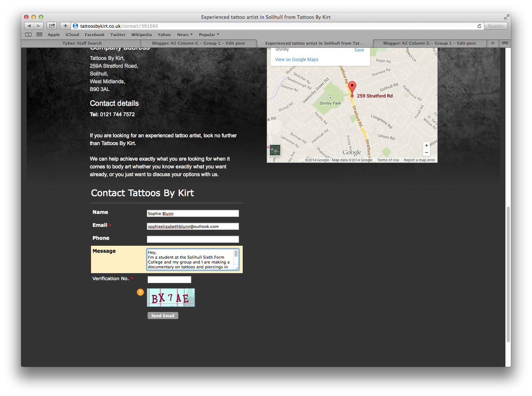Image resolution: width=532 pixels, height=396 pixels.
Task: Click the Send Email button
Action: (163, 316)
